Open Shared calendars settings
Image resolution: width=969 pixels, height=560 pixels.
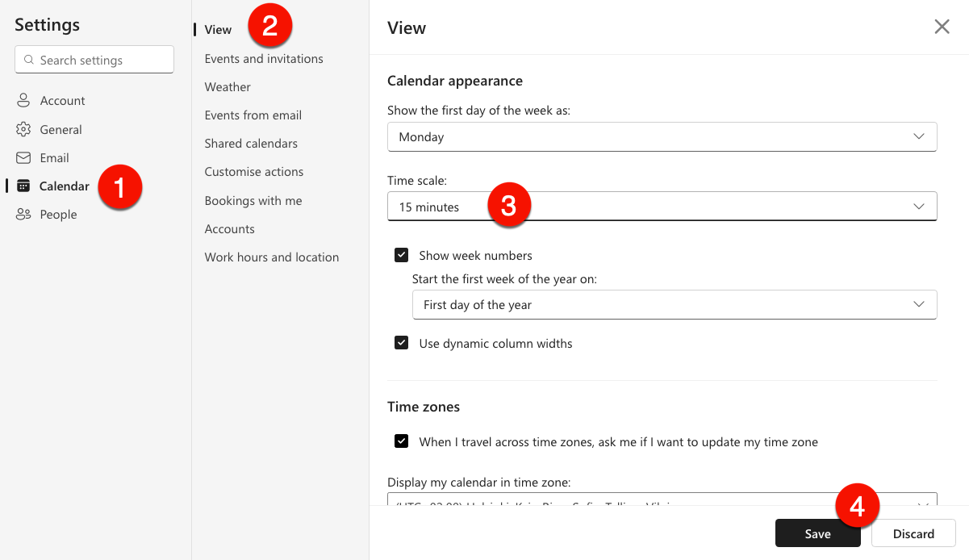(x=251, y=143)
